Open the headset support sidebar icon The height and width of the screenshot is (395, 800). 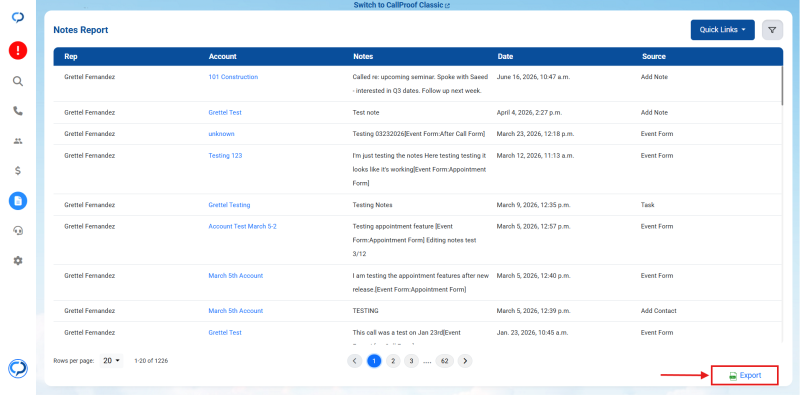coord(18,231)
